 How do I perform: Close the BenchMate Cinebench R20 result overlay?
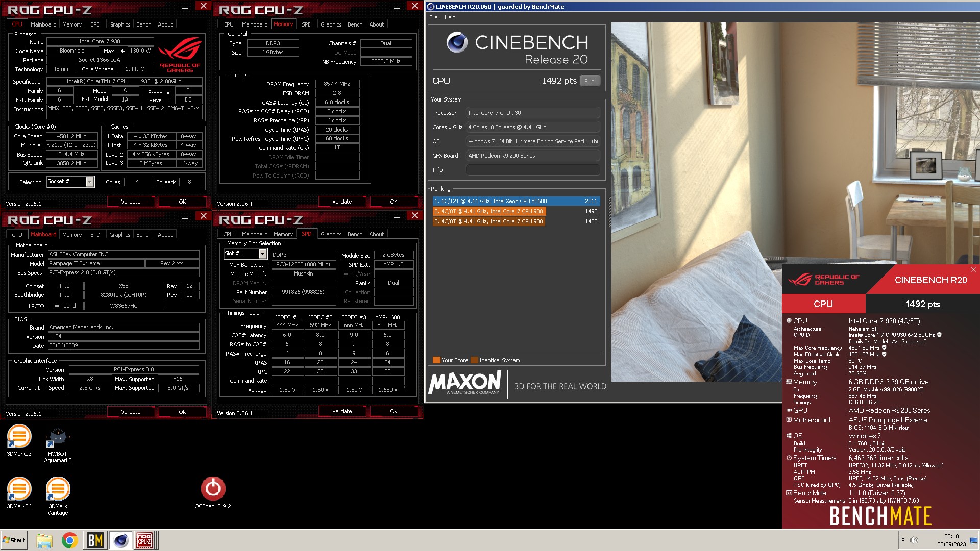pos(973,269)
